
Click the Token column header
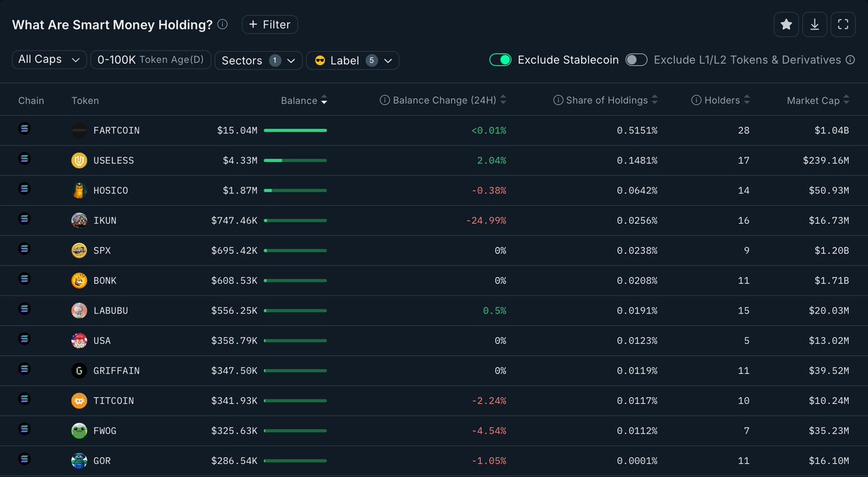(85, 101)
